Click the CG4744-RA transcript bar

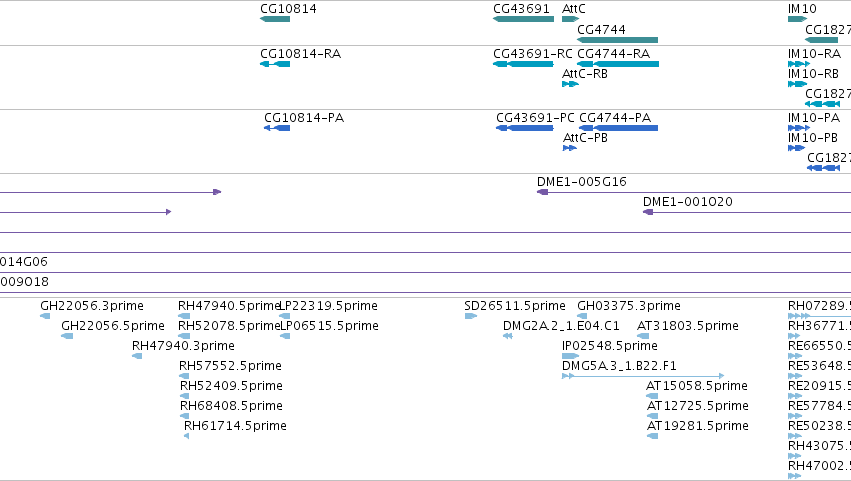tap(618, 64)
